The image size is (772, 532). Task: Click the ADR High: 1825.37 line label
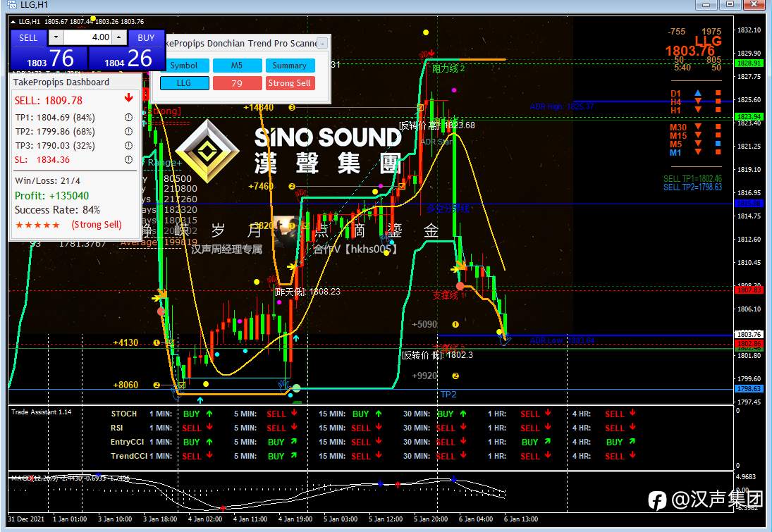click(562, 106)
